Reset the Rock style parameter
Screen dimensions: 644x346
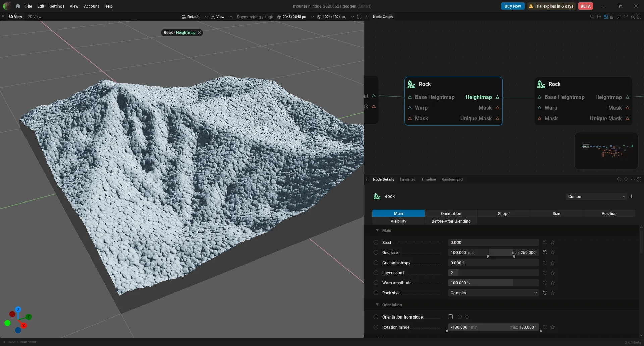pyautogui.click(x=545, y=293)
